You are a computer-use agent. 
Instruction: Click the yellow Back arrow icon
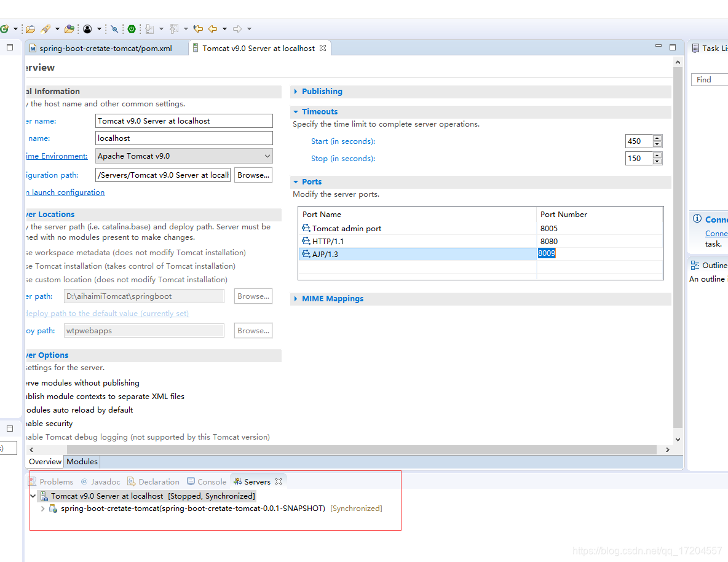[213, 29]
